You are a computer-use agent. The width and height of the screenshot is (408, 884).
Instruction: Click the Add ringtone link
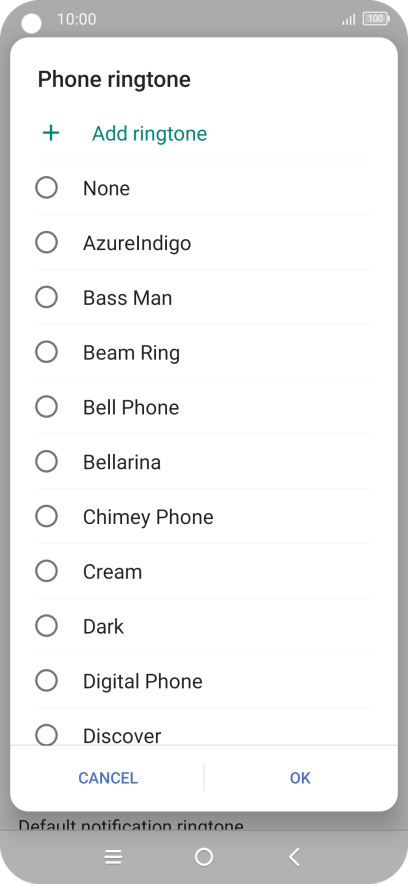(149, 134)
